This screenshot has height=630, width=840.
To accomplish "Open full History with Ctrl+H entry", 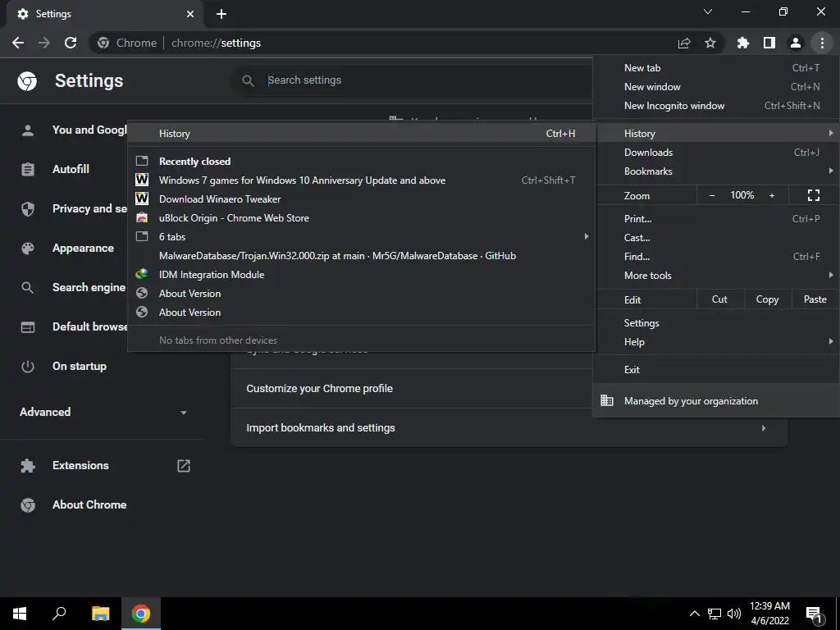I will [361, 134].
